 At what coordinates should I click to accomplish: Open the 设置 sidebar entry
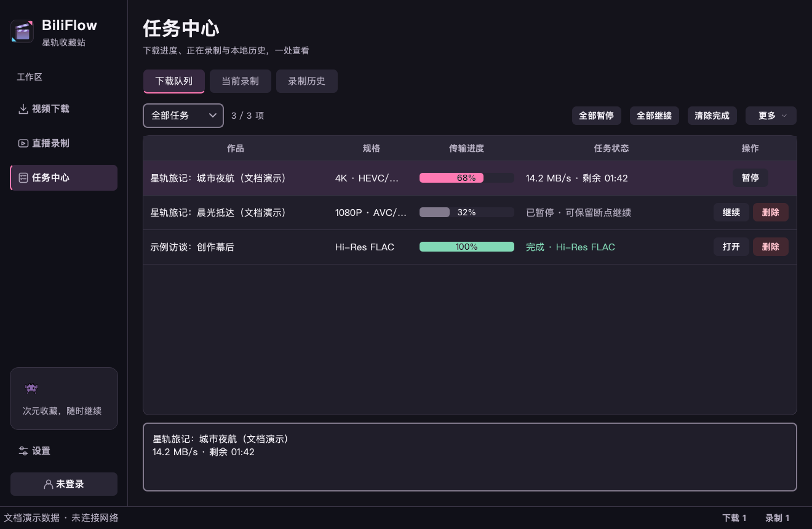point(63,451)
